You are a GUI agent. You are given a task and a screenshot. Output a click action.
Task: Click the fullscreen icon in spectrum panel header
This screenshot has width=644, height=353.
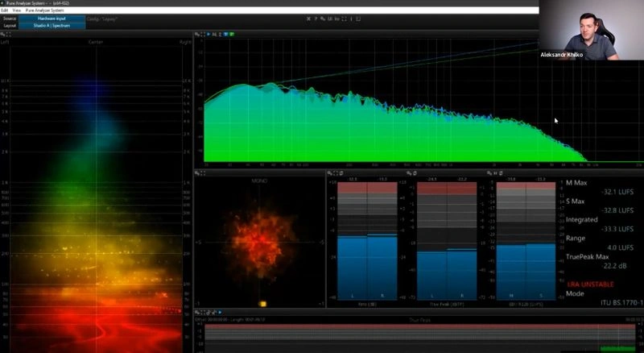point(203,34)
